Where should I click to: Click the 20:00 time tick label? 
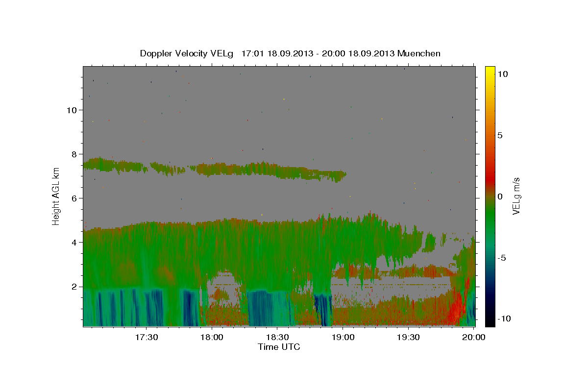474,337
